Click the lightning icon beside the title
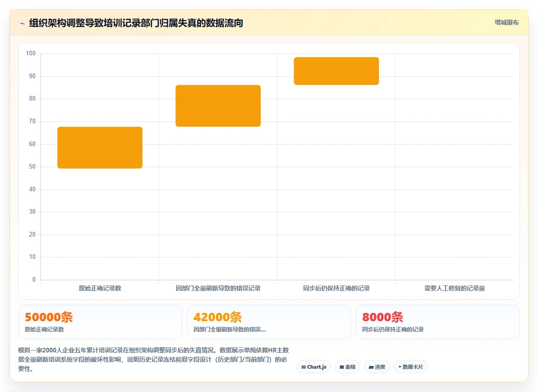The width and height of the screenshot is (538, 392). [22, 23]
